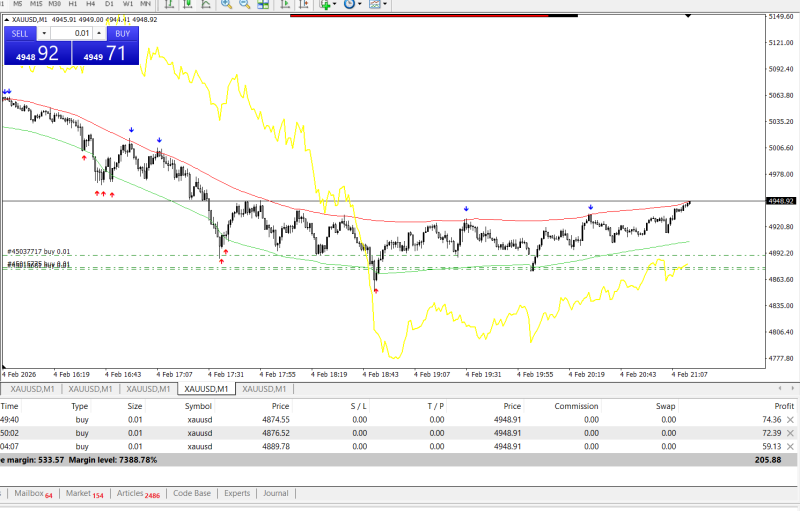Screen dimensions: 800x511
Task: Switch chart to H4 timeframe
Action: point(91,3)
